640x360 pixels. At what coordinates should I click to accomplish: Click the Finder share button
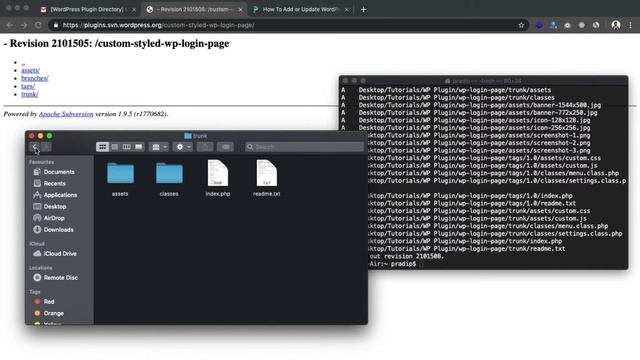205,147
